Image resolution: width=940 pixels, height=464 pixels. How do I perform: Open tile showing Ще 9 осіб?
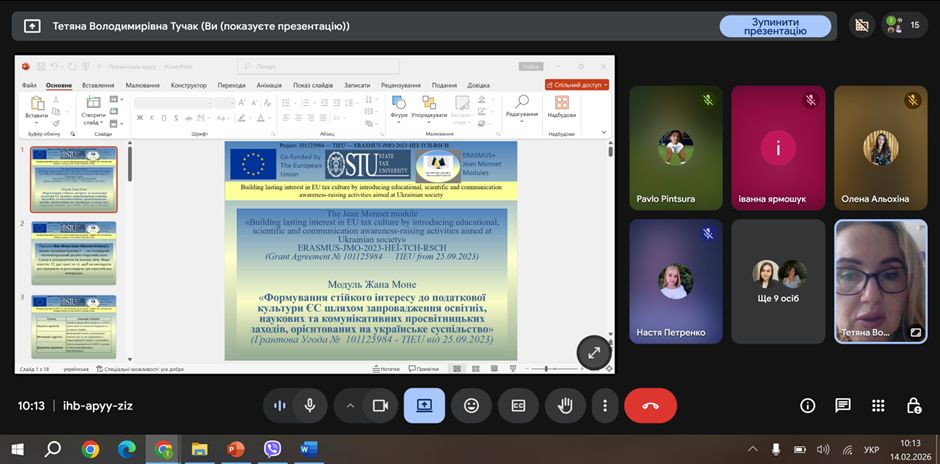click(779, 281)
